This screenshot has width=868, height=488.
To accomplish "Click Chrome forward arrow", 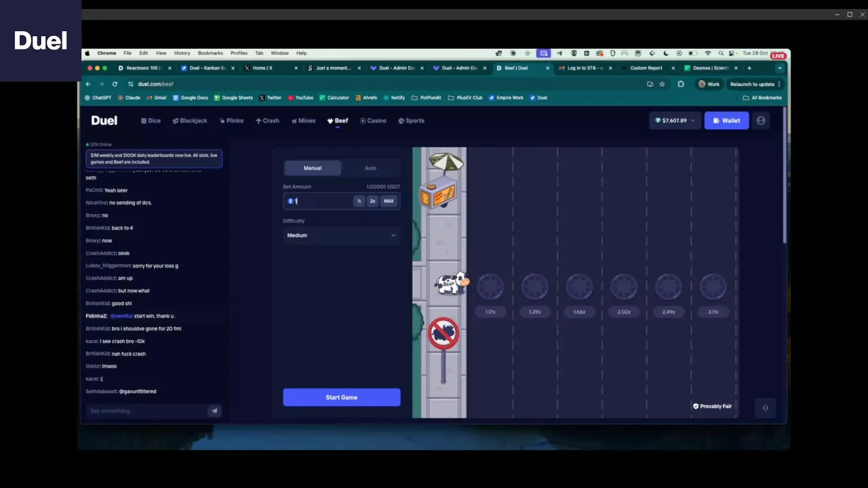I will [101, 84].
